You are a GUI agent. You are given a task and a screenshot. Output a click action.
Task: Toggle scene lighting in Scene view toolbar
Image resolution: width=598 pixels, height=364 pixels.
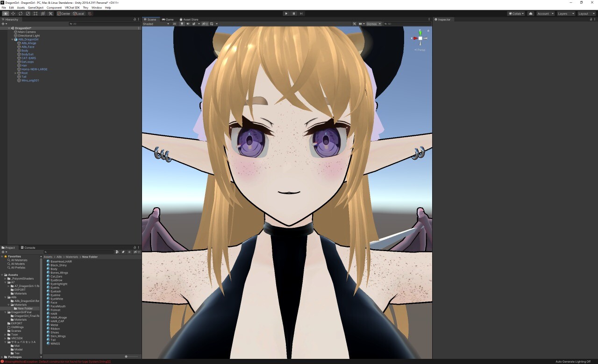[x=182, y=23]
